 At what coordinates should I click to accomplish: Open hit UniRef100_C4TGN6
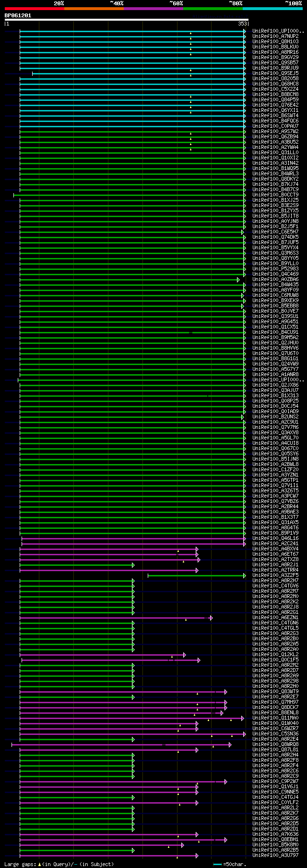275,623
